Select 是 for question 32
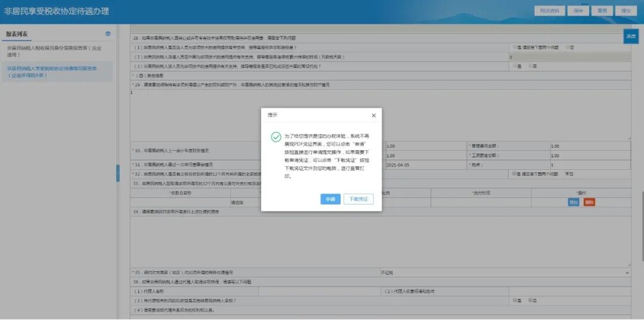Screen dimensions: 644x320 [x=515, y=173]
